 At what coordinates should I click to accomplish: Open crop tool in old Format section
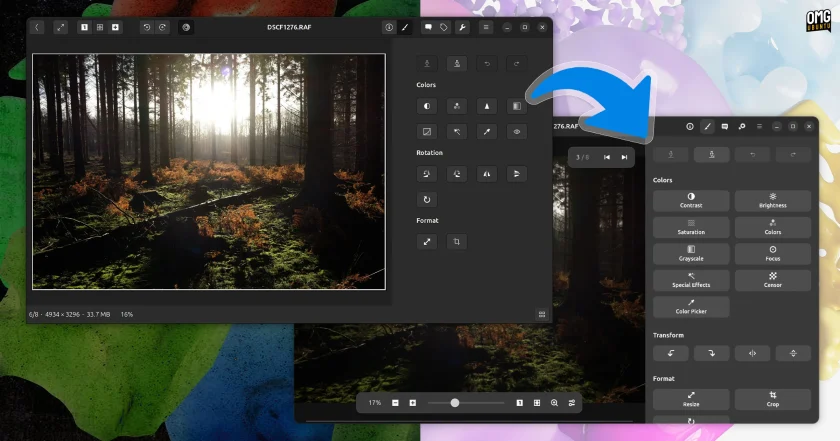(x=457, y=242)
